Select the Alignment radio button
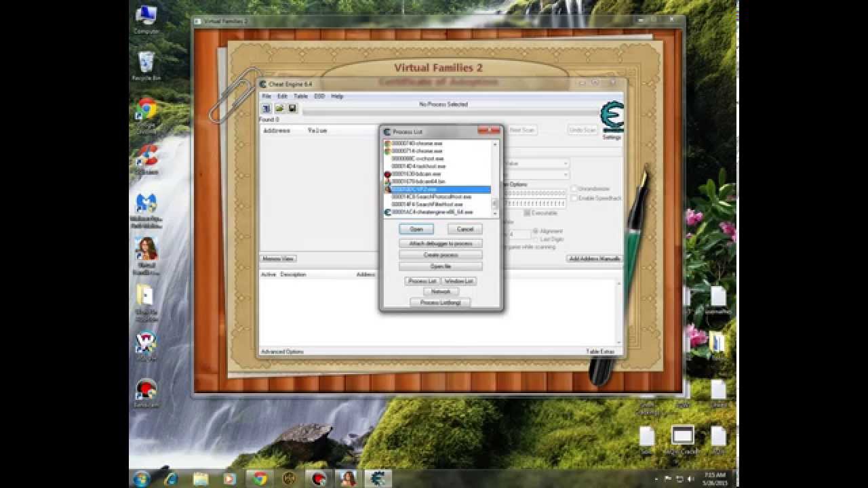 click(x=535, y=231)
